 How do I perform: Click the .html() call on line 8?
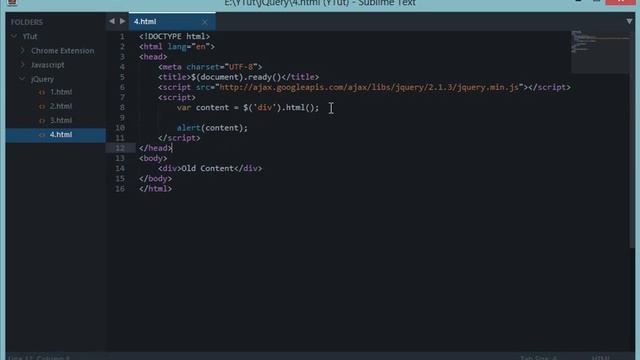[300, 107]
